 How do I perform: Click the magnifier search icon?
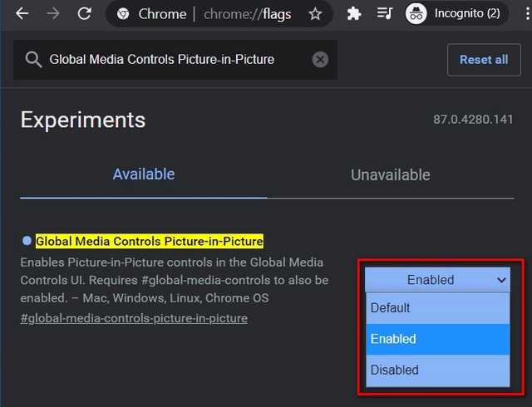(x=33, y=60)
